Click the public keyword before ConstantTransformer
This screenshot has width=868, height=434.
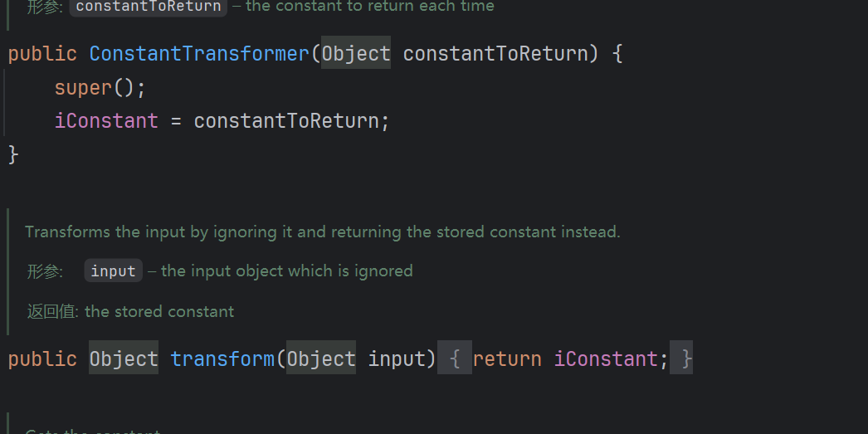42,54
